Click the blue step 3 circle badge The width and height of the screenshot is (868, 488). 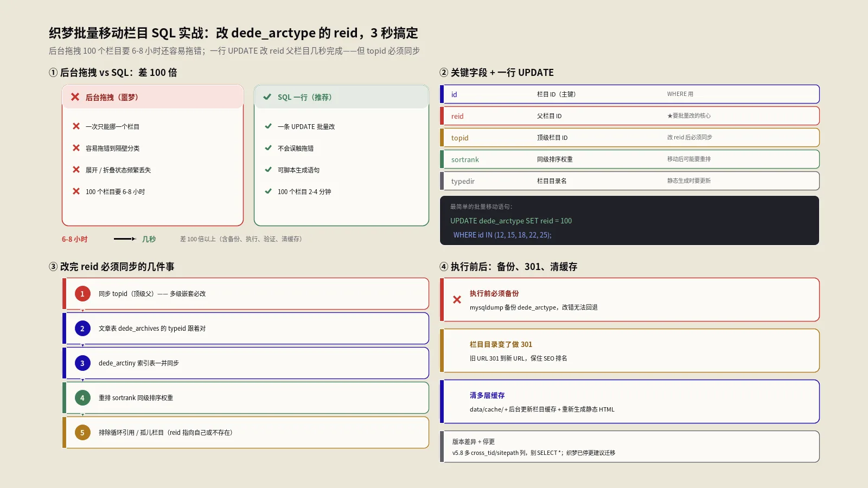point(82,363)
